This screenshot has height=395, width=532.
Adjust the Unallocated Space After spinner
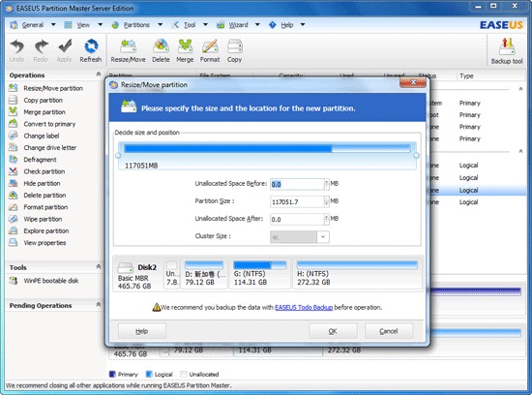coord(327,219)
